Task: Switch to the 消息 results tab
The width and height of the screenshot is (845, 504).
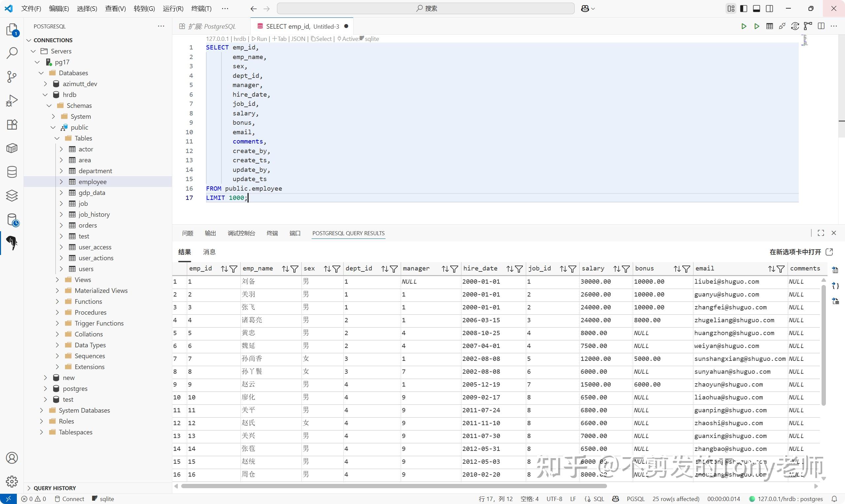Action: tap(209, 252)
